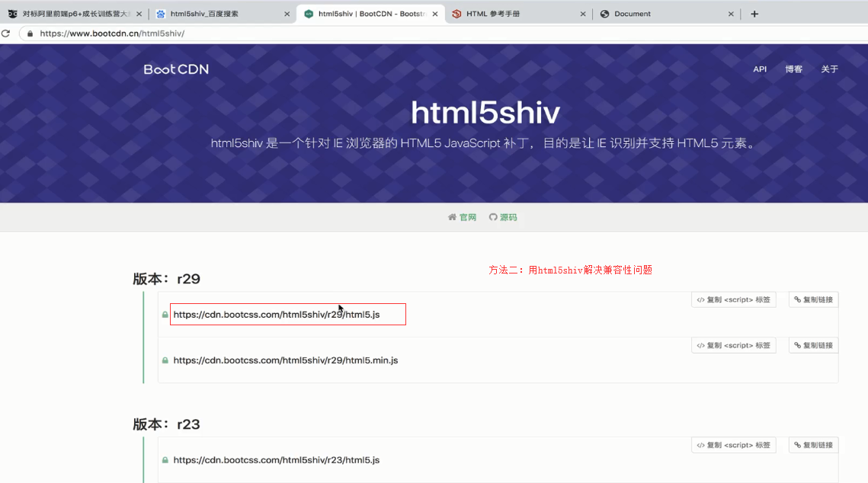The image size is (868, 483).
Task: Click the html5shiv page title
Action: (x=485, y=112)
